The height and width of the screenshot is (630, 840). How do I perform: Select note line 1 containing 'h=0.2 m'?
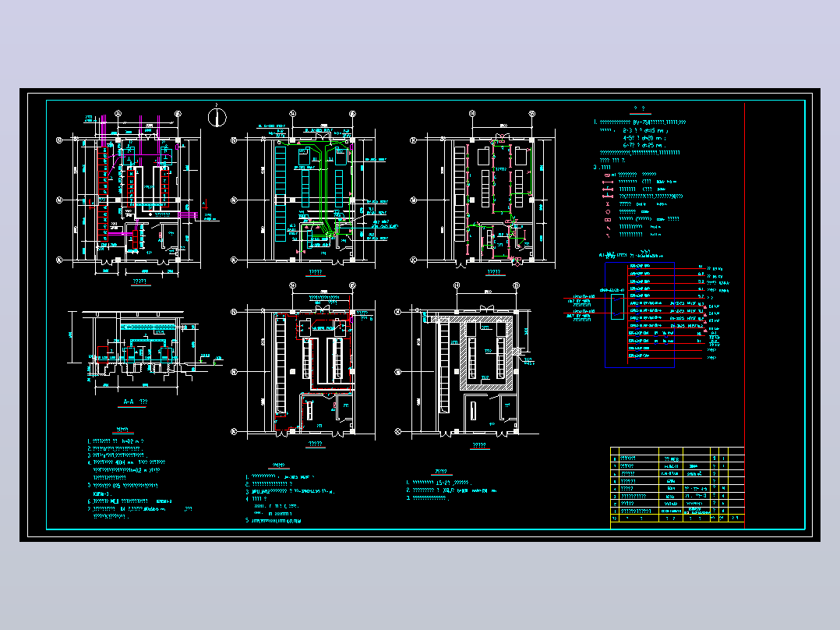[115, 442]
